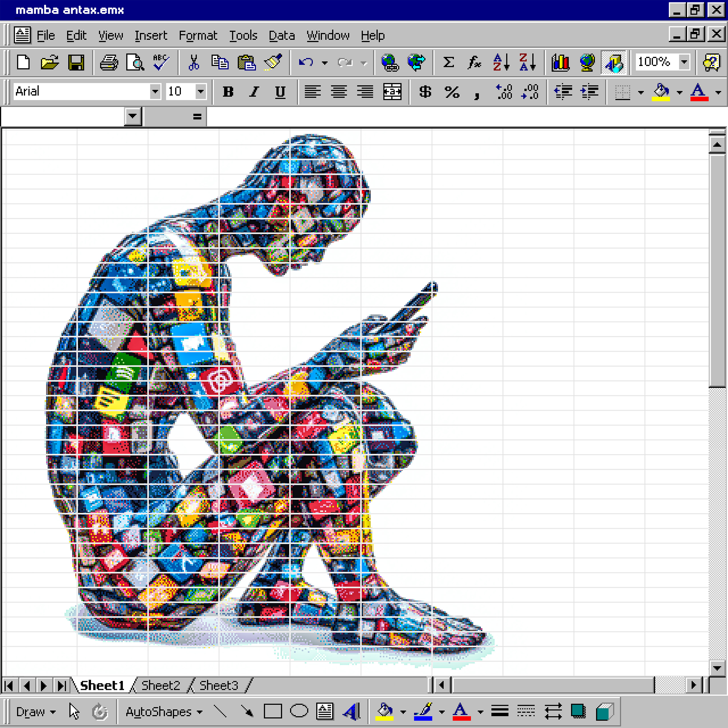Open the Draw menu button
Image resolution: width=728 pixels, height=728 pixels.
(36, 712)
